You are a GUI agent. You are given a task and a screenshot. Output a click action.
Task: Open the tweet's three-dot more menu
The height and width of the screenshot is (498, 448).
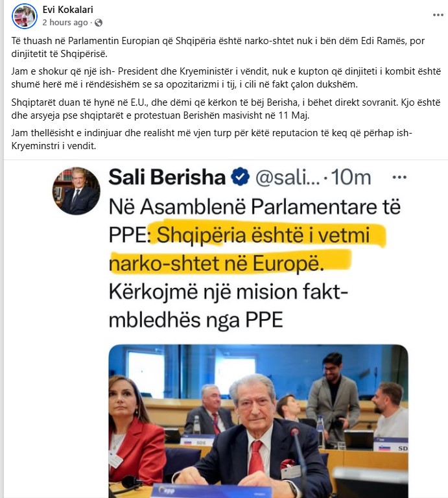[399, 177]
